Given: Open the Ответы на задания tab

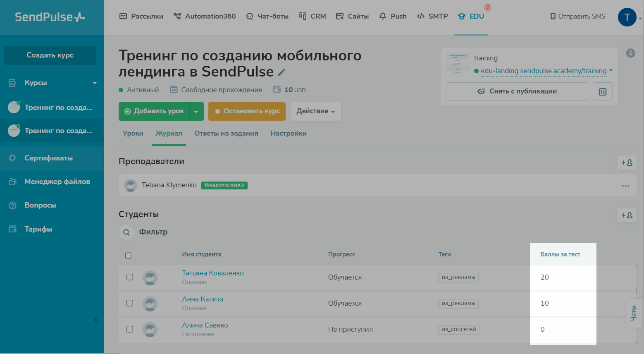Looking at the screenshot, I should pos(226,134).
